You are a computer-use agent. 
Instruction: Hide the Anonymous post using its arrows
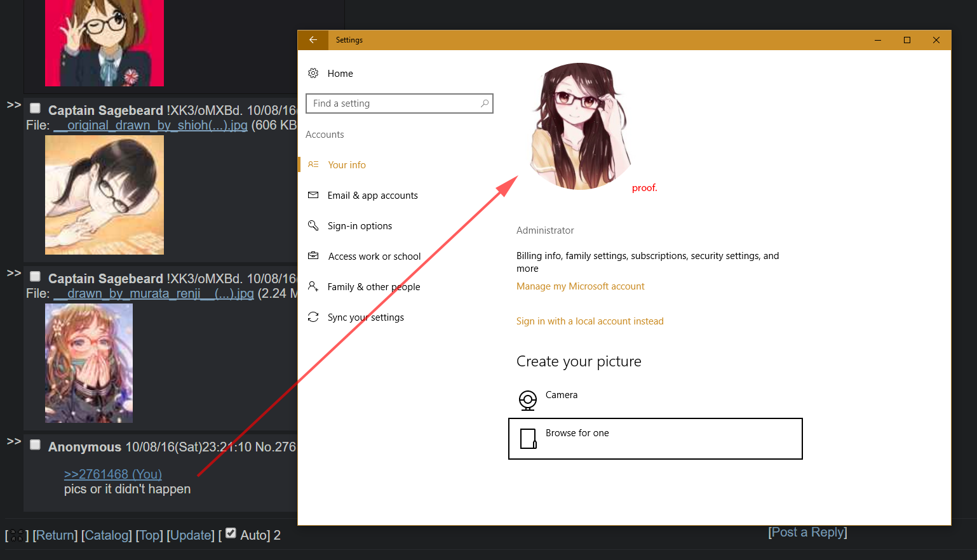pos(14,441)
